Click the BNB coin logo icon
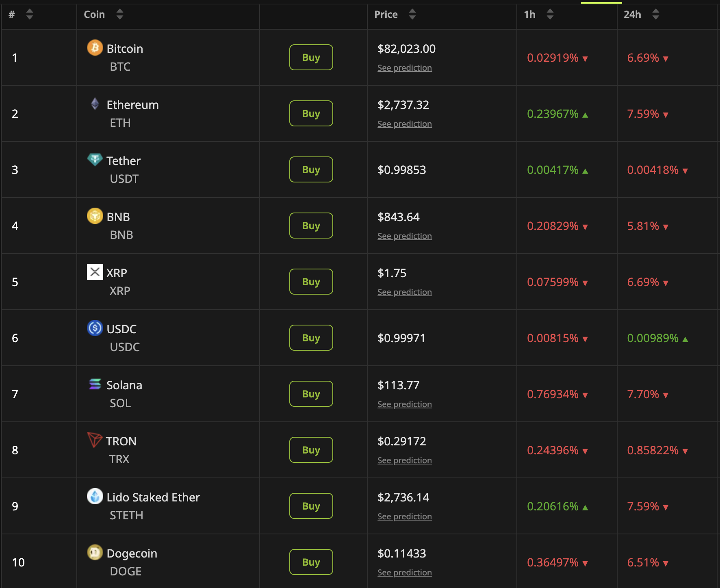This screenshot has height=588, width=720. pyautogui.click(x=95, y=216)
